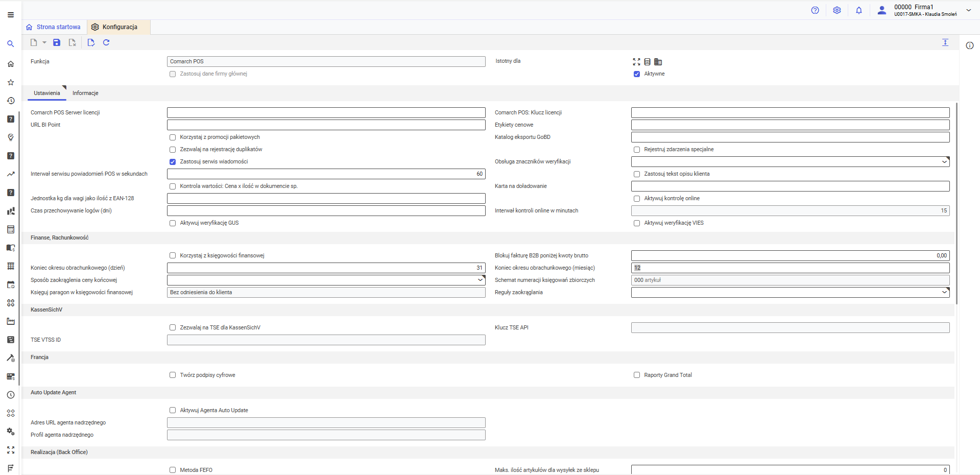Enable Zezwalaj na rejestrację duplikatów
Image resolution: width=980 pixels, height=475 pixels.
coord(173,150)
